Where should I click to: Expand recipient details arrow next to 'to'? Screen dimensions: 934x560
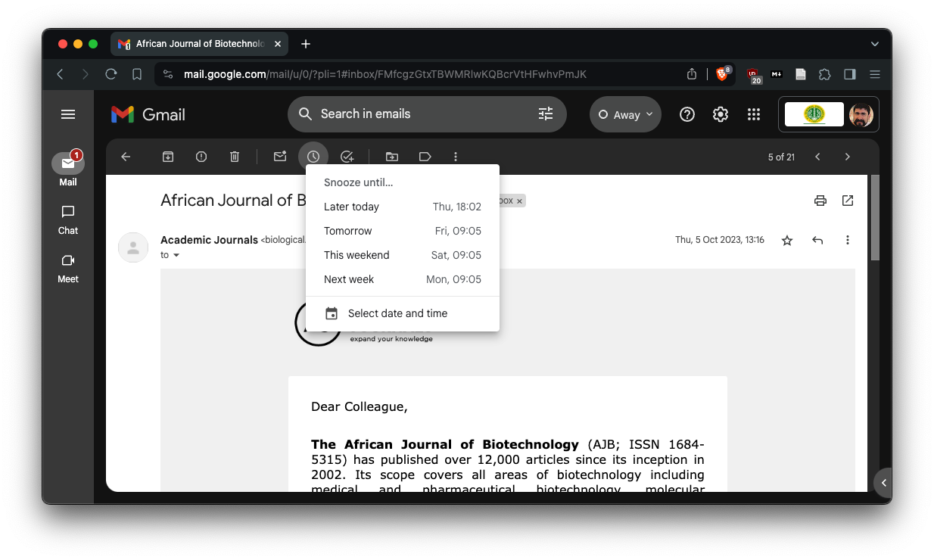[x=176, y=255]
